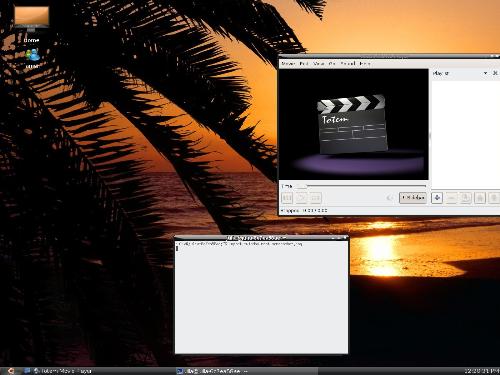Click the save playlist button
The image size is (500, 375).
pos(466,198)
